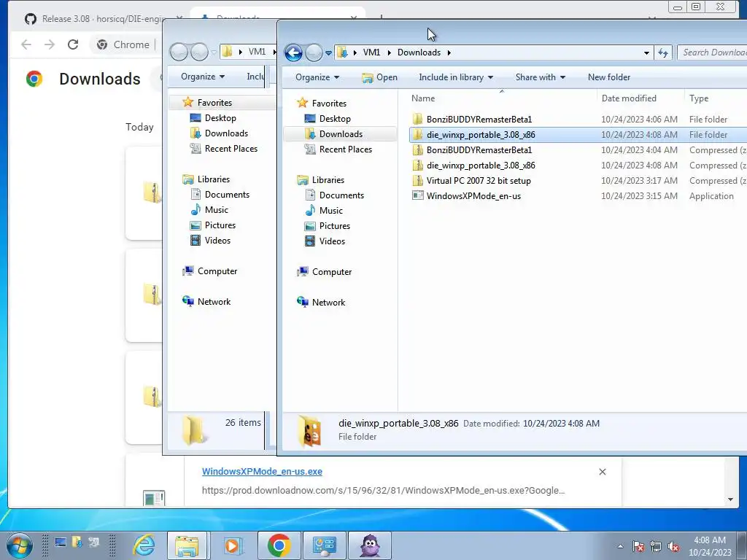This screenshot has width=747, height=560.
Task: Open WindowsXPMode_en-us.exe download link in Chrome
Action: 262,472
